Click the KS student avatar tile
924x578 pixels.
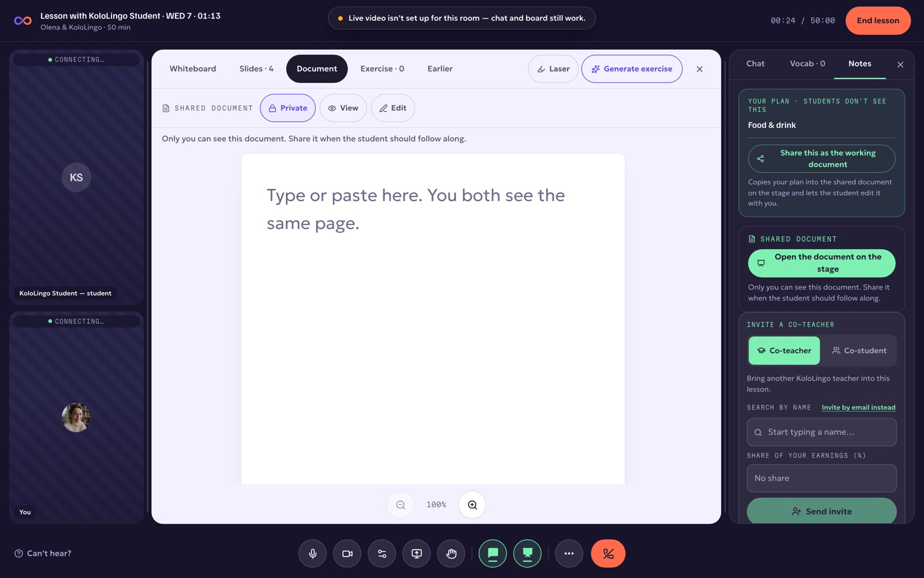pos(76,177)
